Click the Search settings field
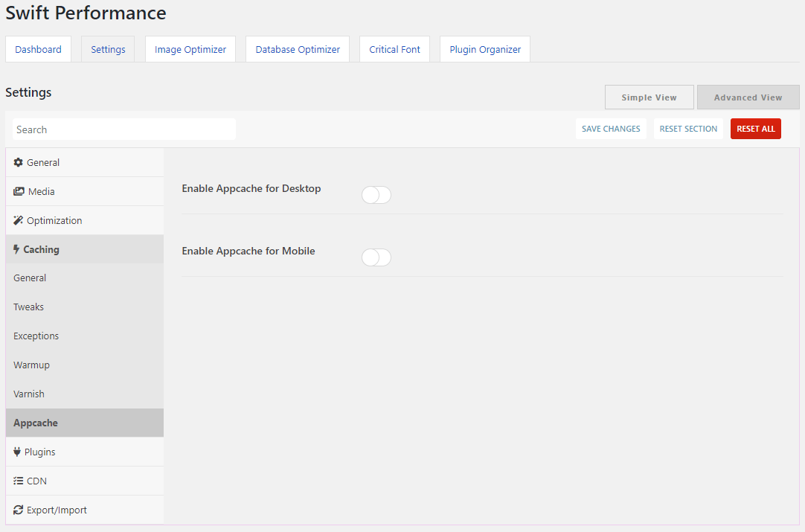The height and width of the screenshot is (532, 805). [x=124, y=129]
